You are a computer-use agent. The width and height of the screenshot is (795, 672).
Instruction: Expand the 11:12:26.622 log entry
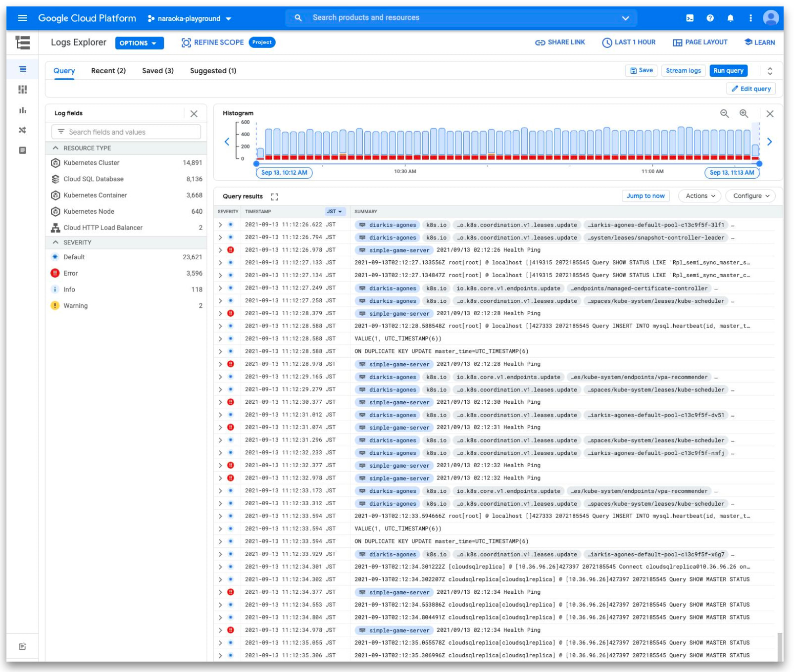[220, 225]
